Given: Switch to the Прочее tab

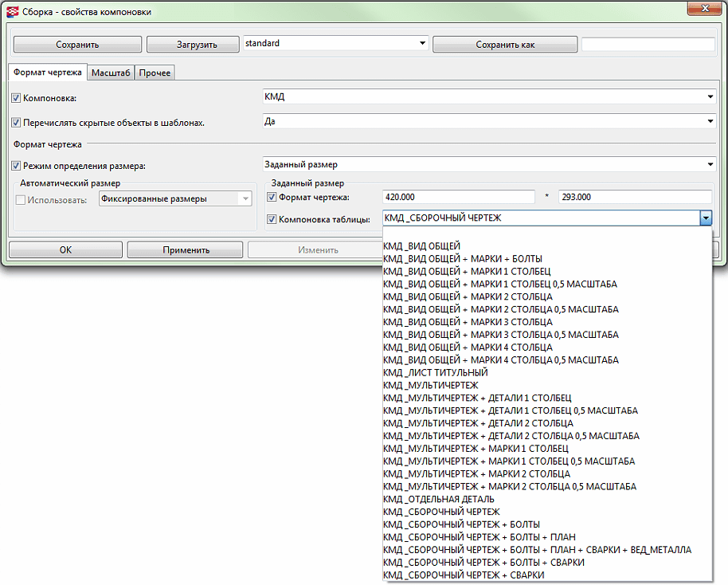Looking at the screenshot, I should click(155, 73).
